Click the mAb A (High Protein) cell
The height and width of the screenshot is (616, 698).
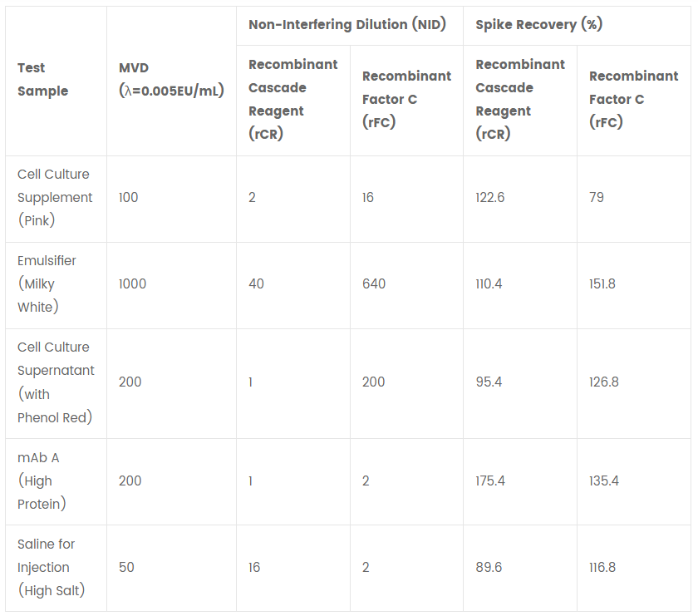(x=42, y=481)
